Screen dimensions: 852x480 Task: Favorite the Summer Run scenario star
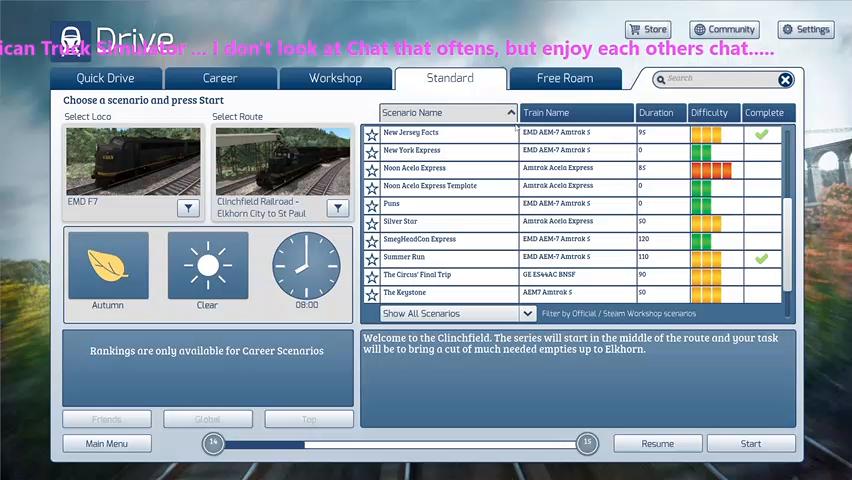click(372, 259)
